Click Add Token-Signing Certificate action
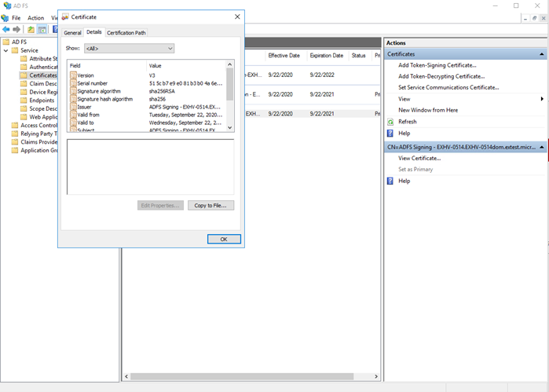The image size is (549, 392). [437, 65]
